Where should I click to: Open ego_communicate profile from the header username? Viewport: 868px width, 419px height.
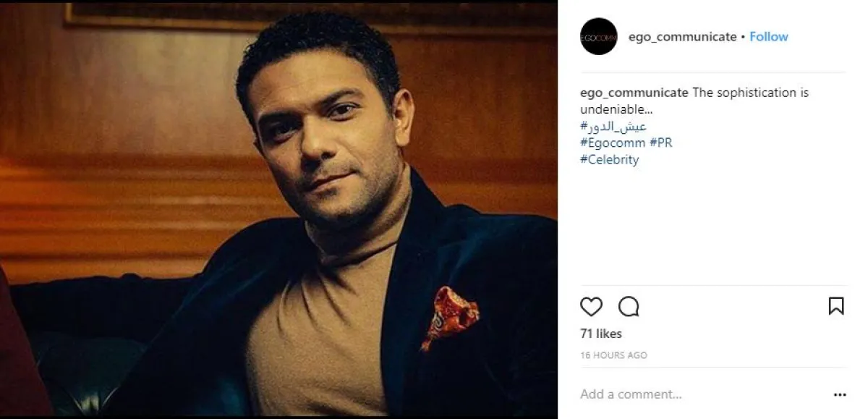[x=682, y=37]
